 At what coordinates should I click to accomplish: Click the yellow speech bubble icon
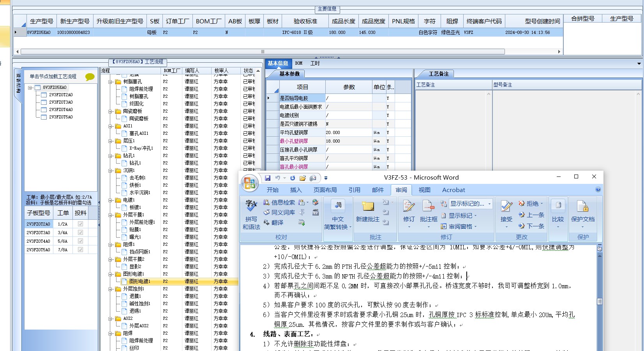coord(90,77)
